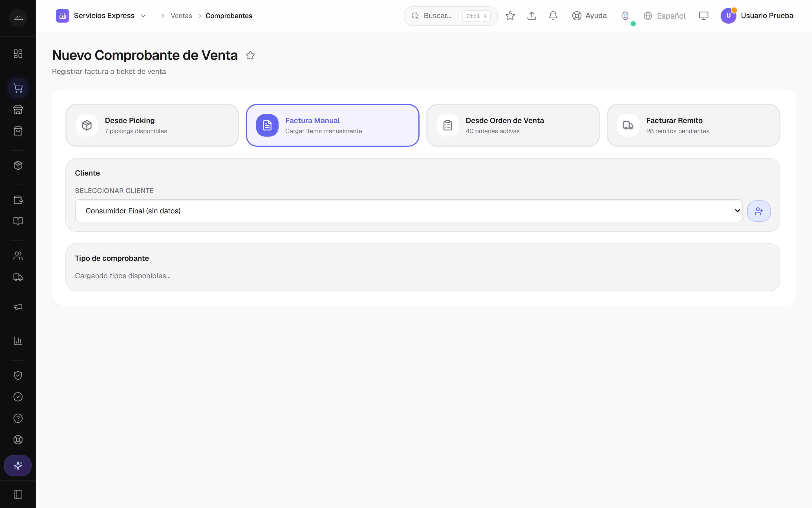The height and width of the screenshot is (508, 812).
Task: Select the Factura Manual option card
Action: tap(332, 125)
